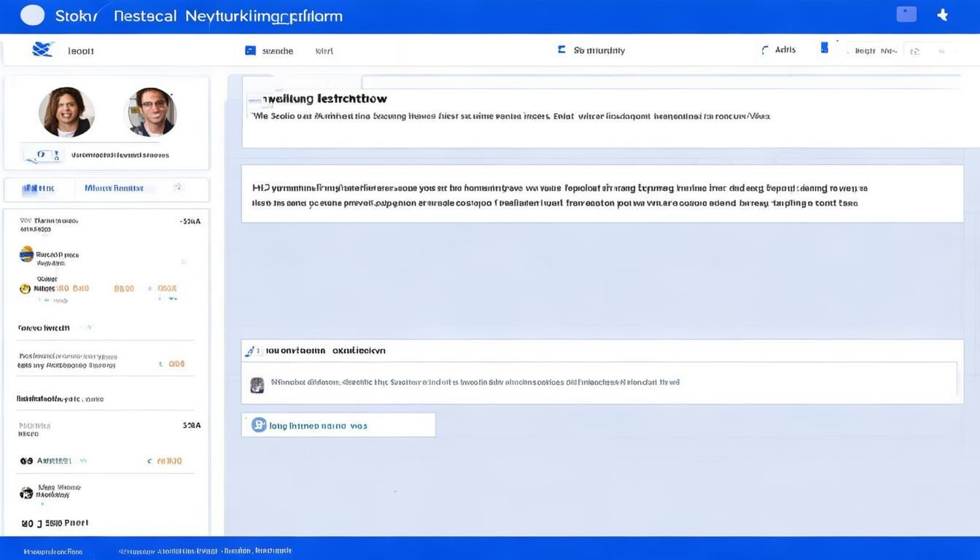The image size is (980, 560).
Task: Click the small blue bookmark icon near 'Adits'
Action: pos(824,48)
